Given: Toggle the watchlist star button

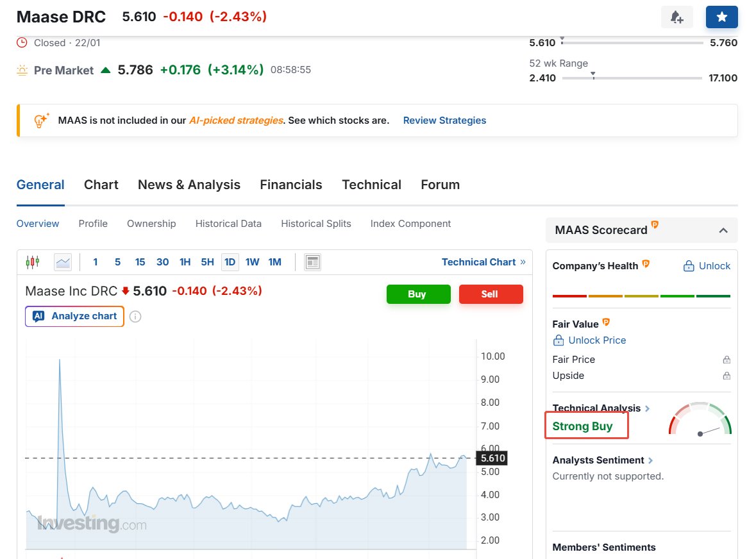Looking at the screenshot, I should (722, 17).
